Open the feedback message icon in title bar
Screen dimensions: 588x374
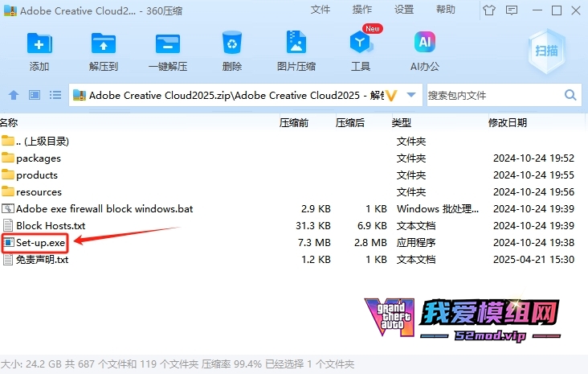pyautogui.click(x=512, y=10)
